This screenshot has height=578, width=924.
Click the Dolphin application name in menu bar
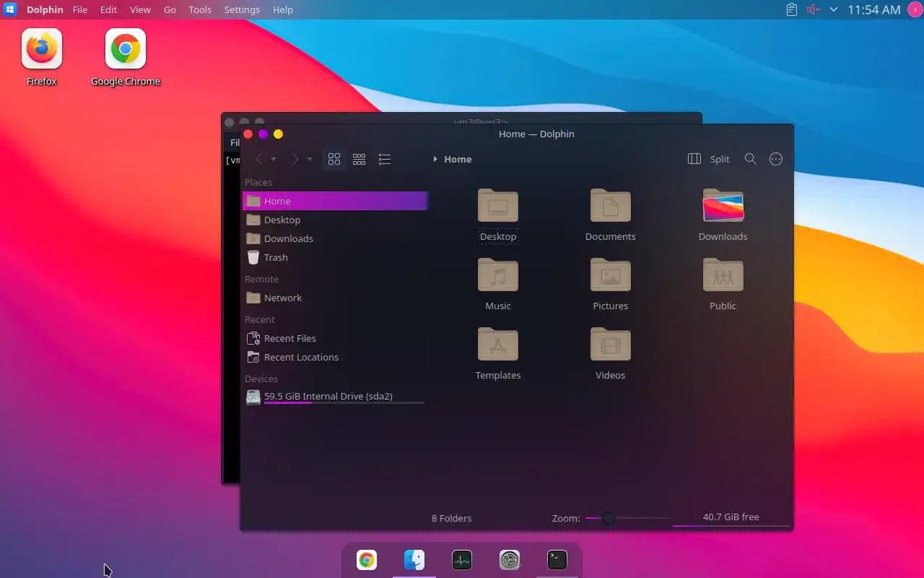(x=45, y=9)
